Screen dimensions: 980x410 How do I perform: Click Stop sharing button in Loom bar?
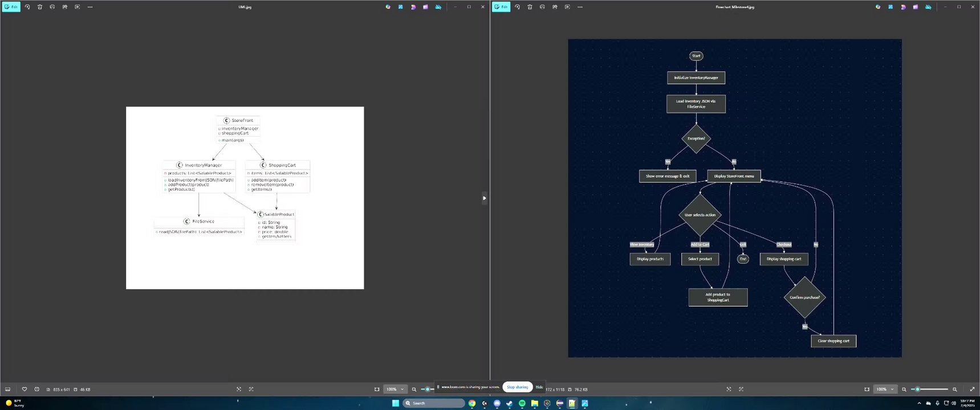click(x=518, y=387)
